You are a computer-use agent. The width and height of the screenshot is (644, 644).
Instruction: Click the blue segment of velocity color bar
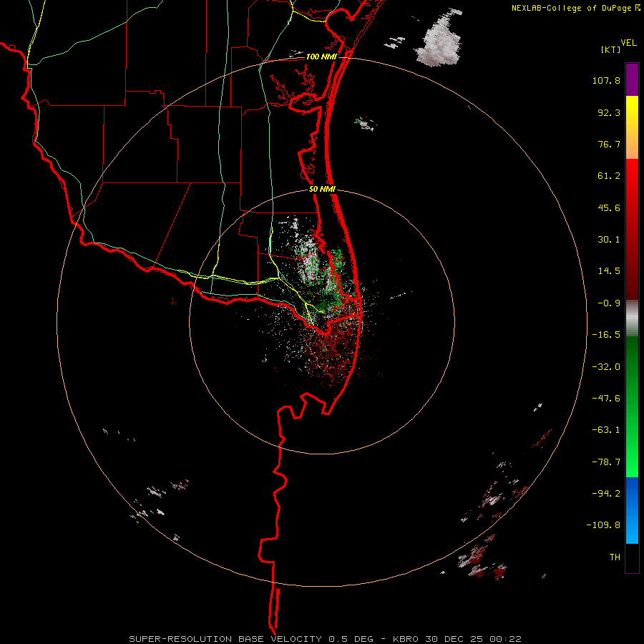pyautogui.click(x=632, y=510)
